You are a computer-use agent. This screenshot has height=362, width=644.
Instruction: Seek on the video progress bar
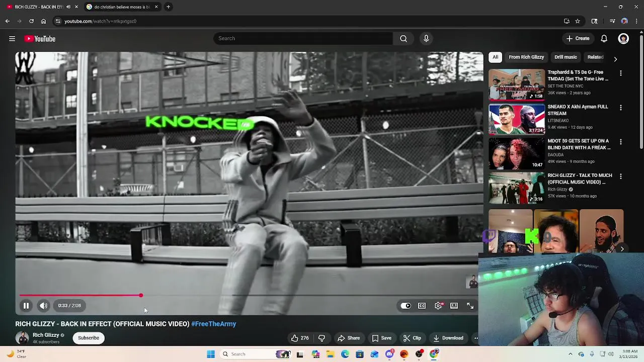(x=250, y=296)
